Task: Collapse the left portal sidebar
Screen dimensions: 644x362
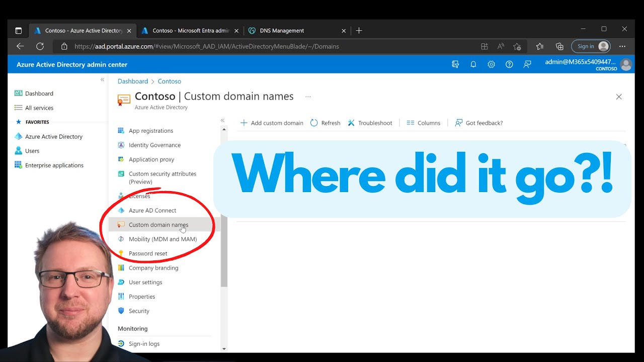Action: pyautogui.click(x=102, y=79)
